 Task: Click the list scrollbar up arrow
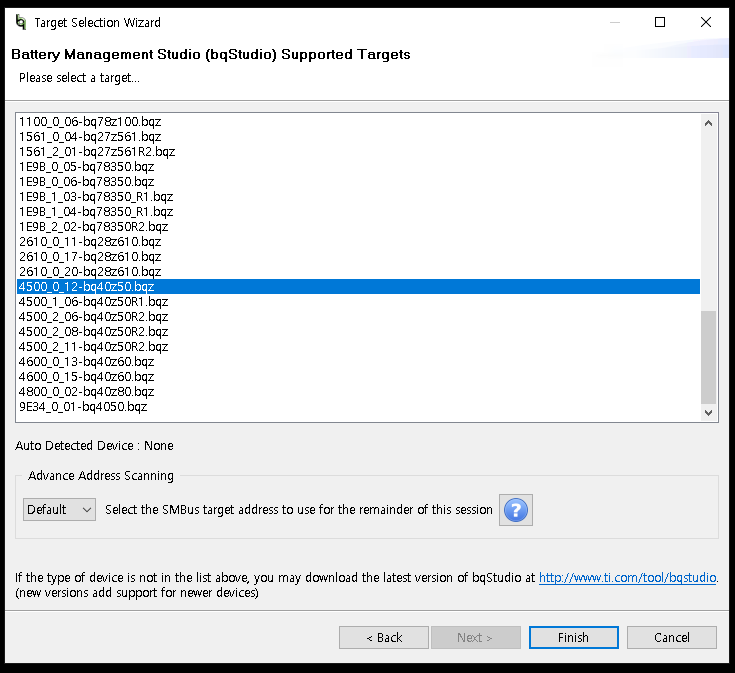tap(708, 123)
